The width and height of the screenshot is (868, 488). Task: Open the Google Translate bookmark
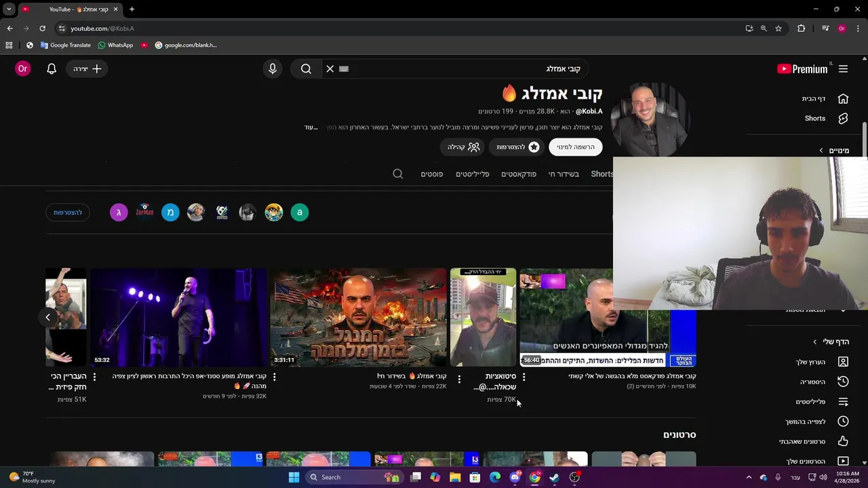[x=65, y=45]
